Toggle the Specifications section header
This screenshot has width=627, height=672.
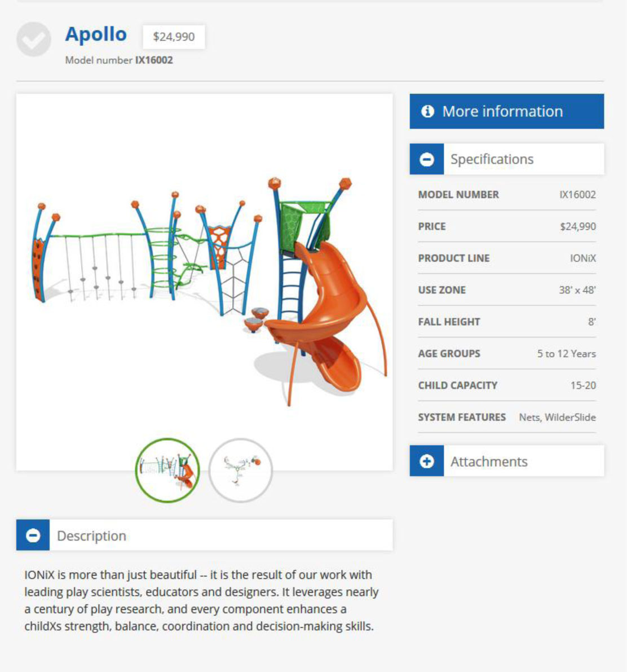click(x=523, y=159)
